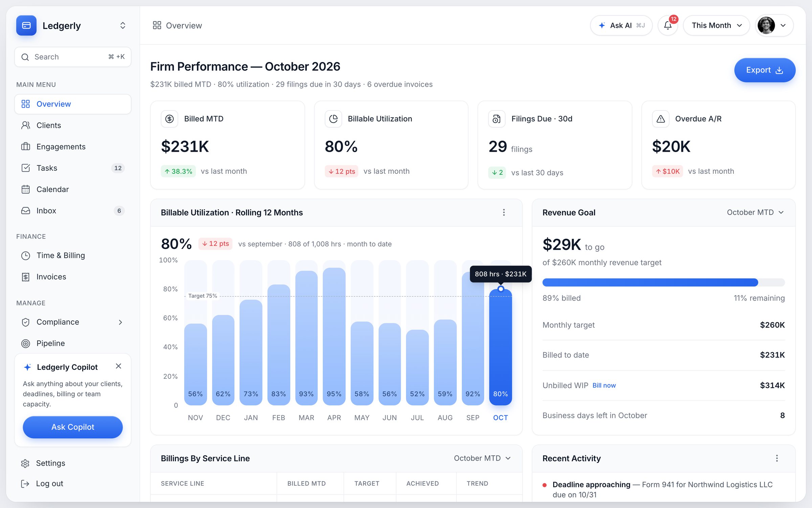Screen dimensions: 812x508
Task: Click the APR 95% bar
Action: 334,336
